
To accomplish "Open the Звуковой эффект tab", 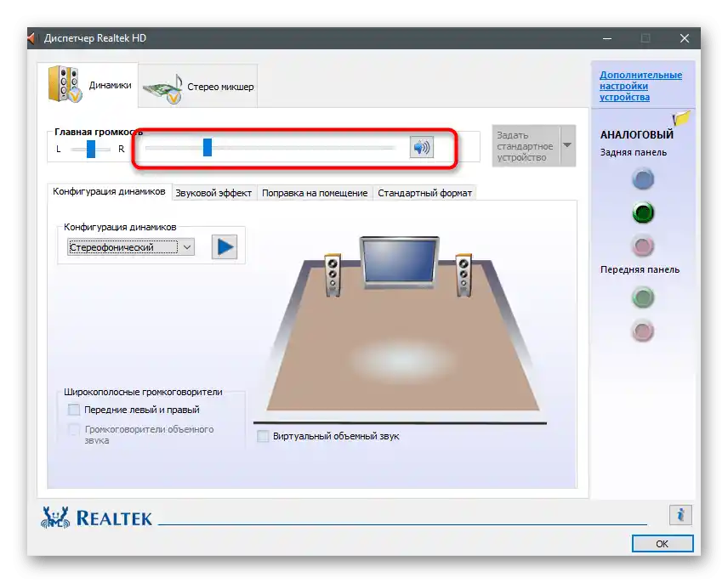I will pos(213,193).
